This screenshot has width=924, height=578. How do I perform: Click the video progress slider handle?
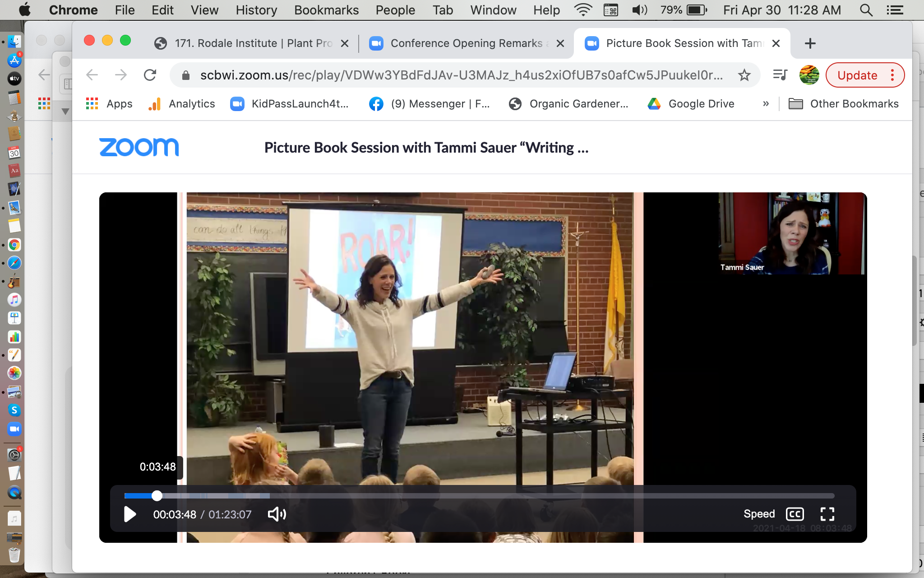[x=157, y=496]
